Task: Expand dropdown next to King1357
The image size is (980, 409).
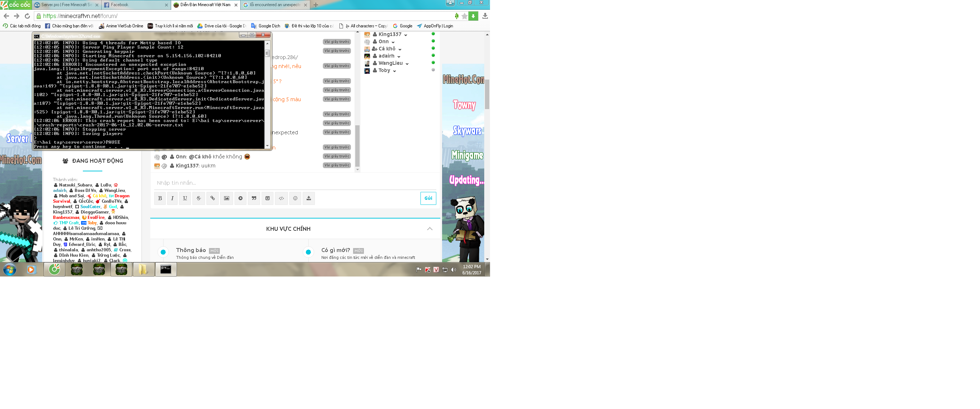Action: point(406,35)
